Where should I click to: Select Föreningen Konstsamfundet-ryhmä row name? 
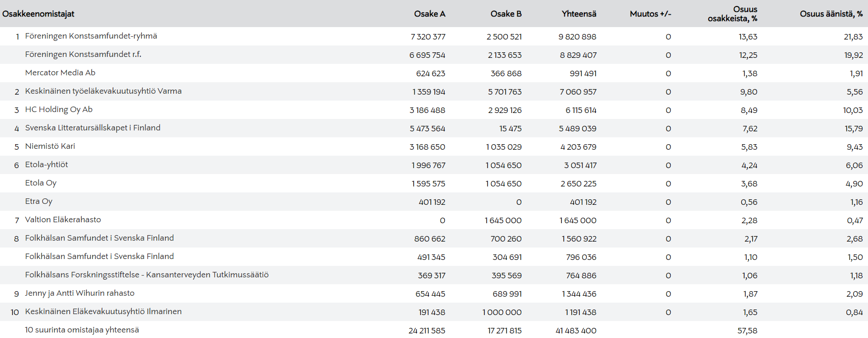point(91,36)
